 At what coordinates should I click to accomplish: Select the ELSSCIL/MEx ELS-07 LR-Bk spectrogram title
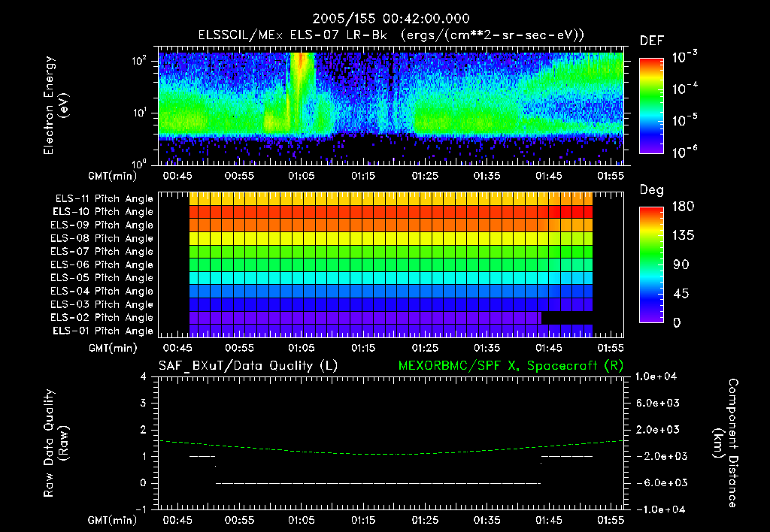[x=391, y=35]
